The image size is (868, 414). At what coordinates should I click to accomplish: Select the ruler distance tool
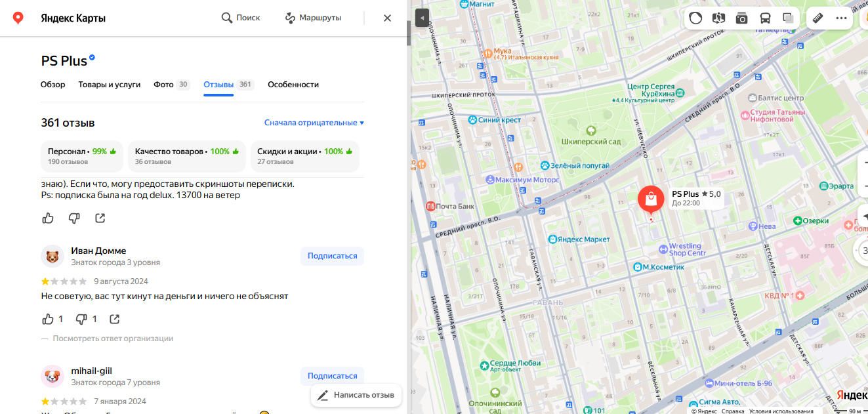point(817,18)
